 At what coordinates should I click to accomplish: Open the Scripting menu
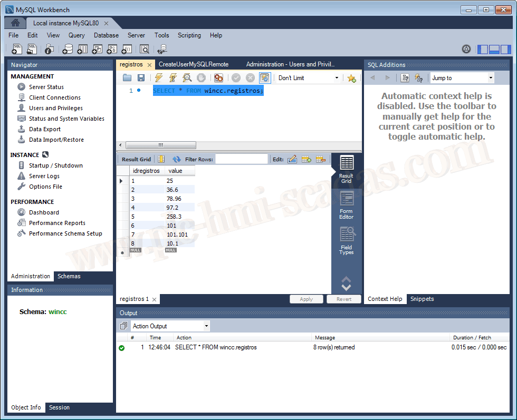189,35
